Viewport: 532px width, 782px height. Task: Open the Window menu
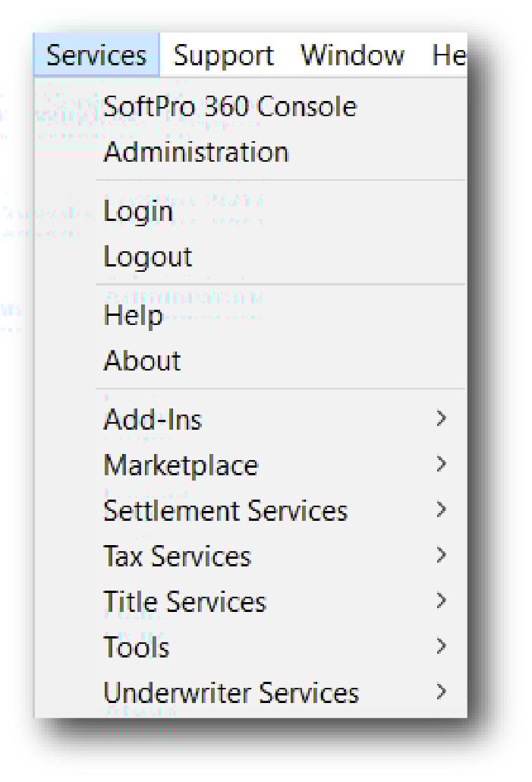pyautogui.click(x=351, y=54)
